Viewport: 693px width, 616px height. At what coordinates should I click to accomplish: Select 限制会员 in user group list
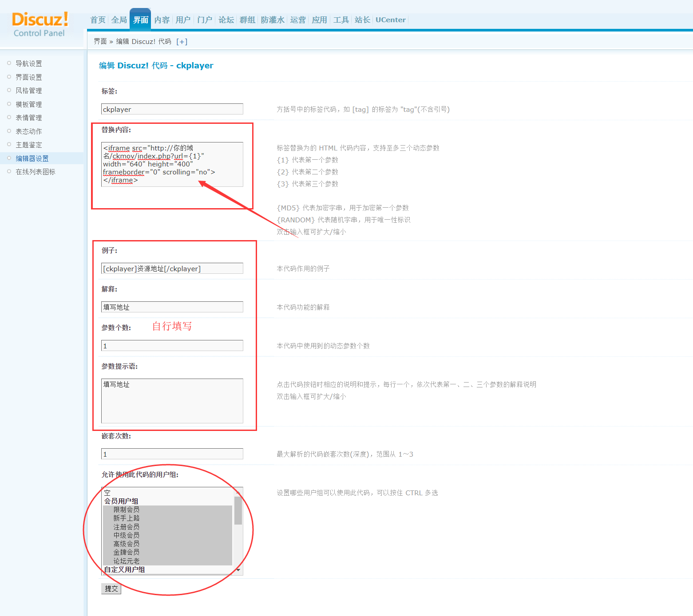tap(168, 509)
